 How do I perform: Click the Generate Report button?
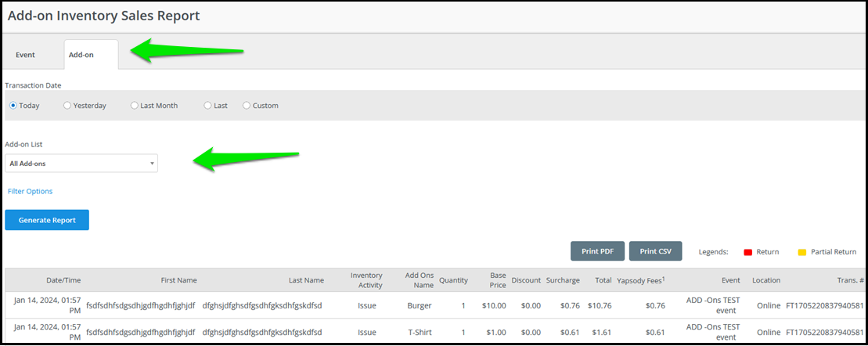click(x=47, y=220)
